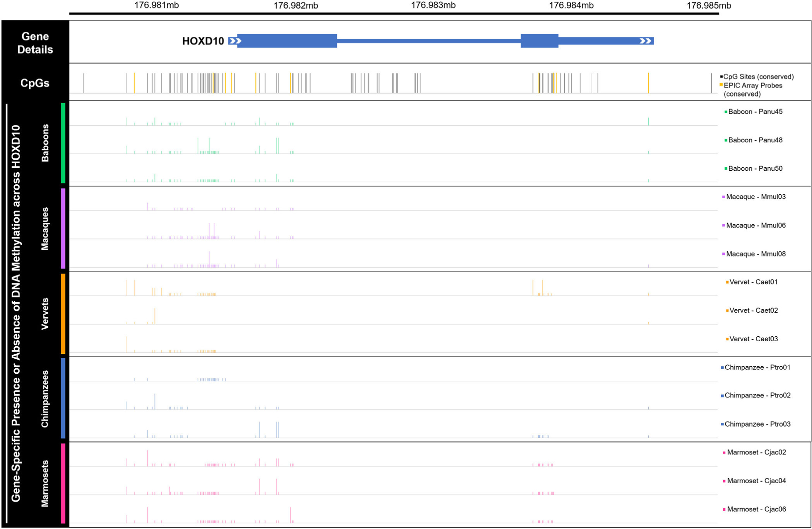Viewport: 812px width, 529px height.
Task: Click the 176.984mb axis label
Action: click(x=571, y=5)
